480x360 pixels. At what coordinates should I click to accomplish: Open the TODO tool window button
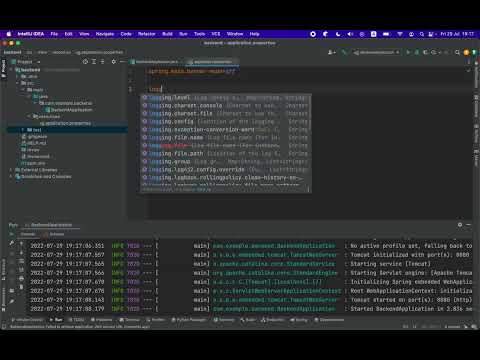pos(76,320)
